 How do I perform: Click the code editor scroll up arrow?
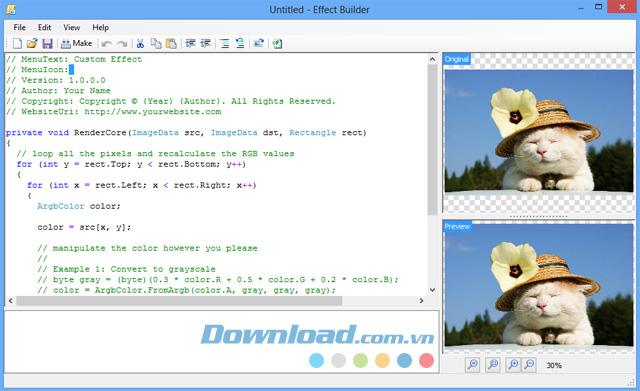(x=432, y=59)
